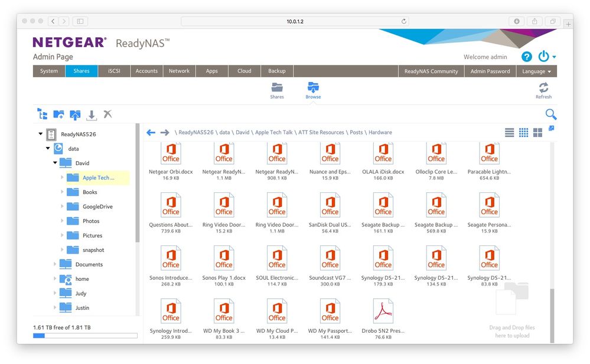Open the Backup tab

pyautogui.click(x=277, y=71)
